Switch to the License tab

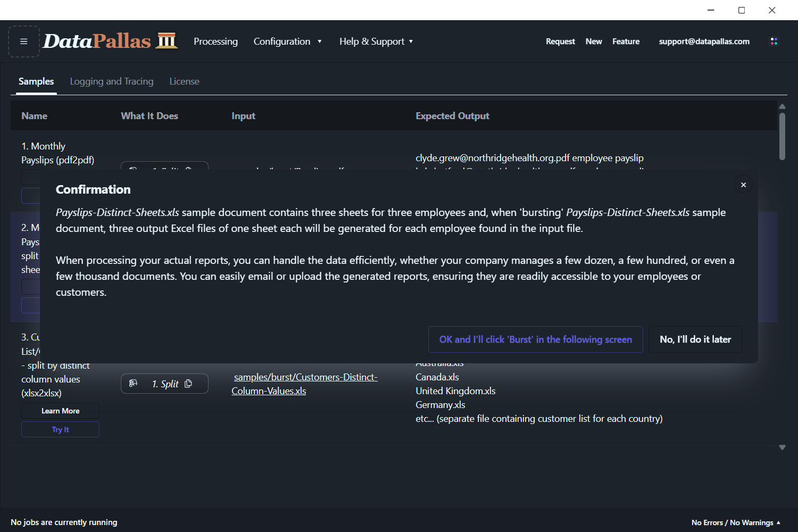click(x=185, y=81)
